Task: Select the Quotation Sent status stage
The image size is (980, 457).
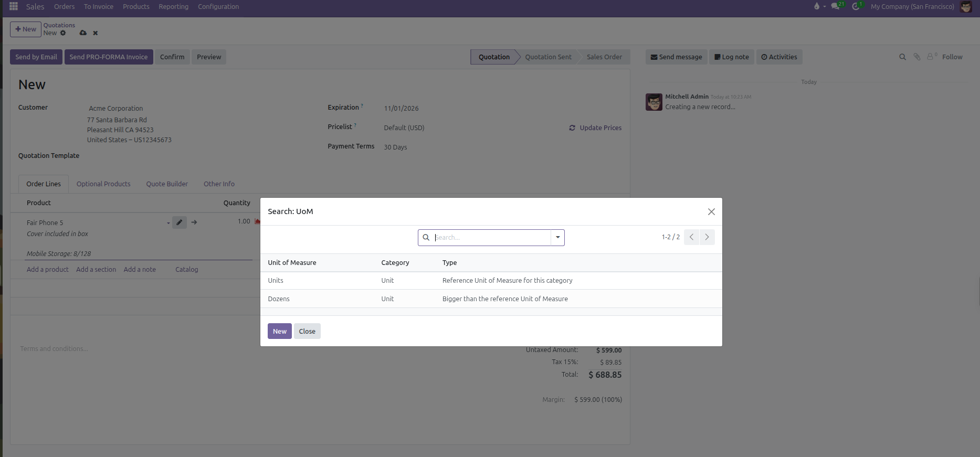Action: pyautogui.click(x=548, y=57)
